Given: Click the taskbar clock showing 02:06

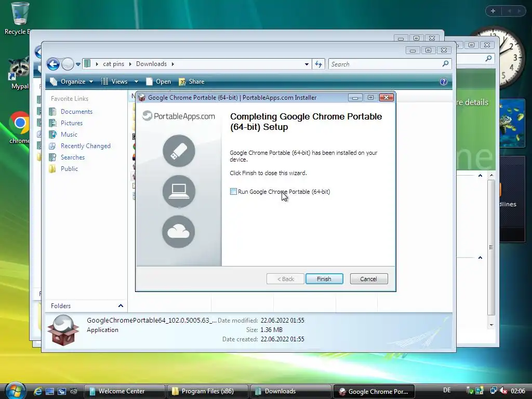Looking at the screenshot, I should pyautogui.click(x=518, y=391).
